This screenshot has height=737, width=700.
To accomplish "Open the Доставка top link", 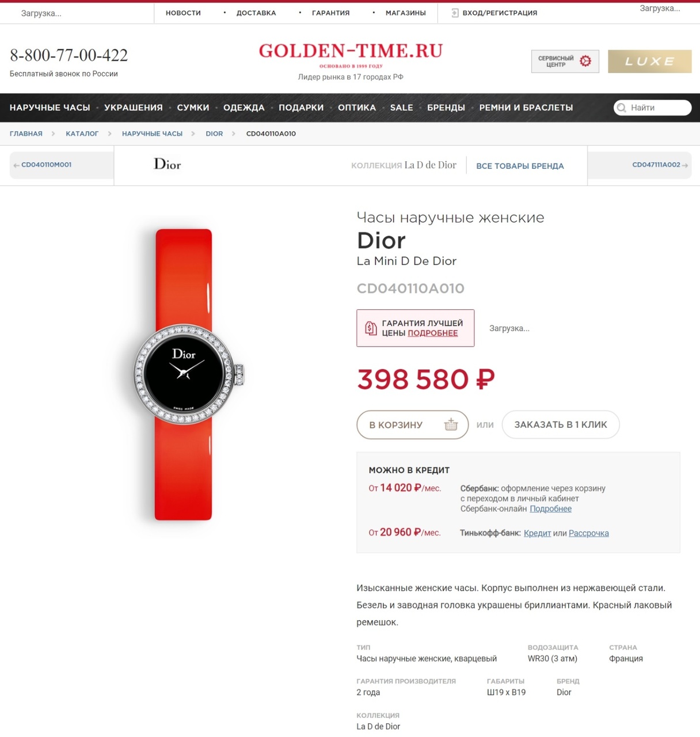I will point(256,13).
